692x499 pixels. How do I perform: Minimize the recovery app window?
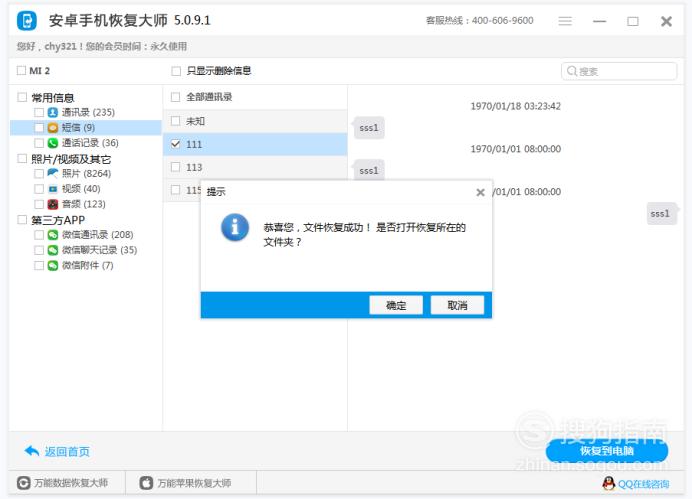[599, 21]
